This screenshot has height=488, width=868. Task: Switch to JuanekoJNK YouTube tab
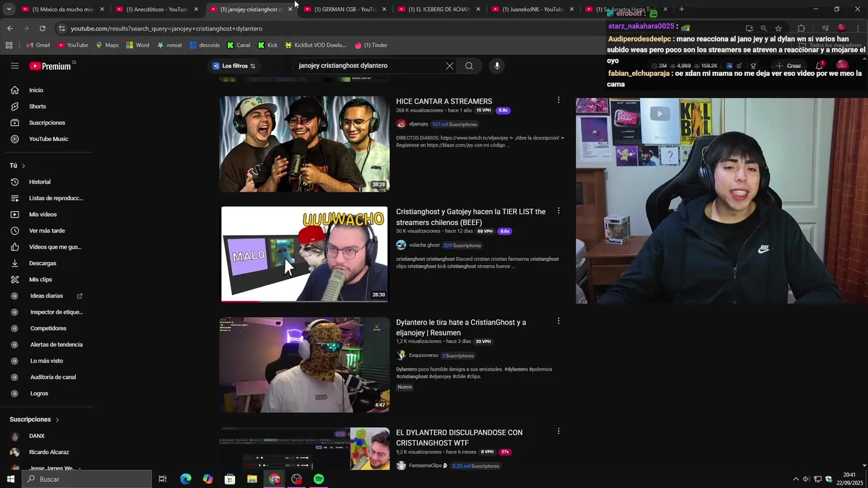pyautogui.click(x=533, y=9)
